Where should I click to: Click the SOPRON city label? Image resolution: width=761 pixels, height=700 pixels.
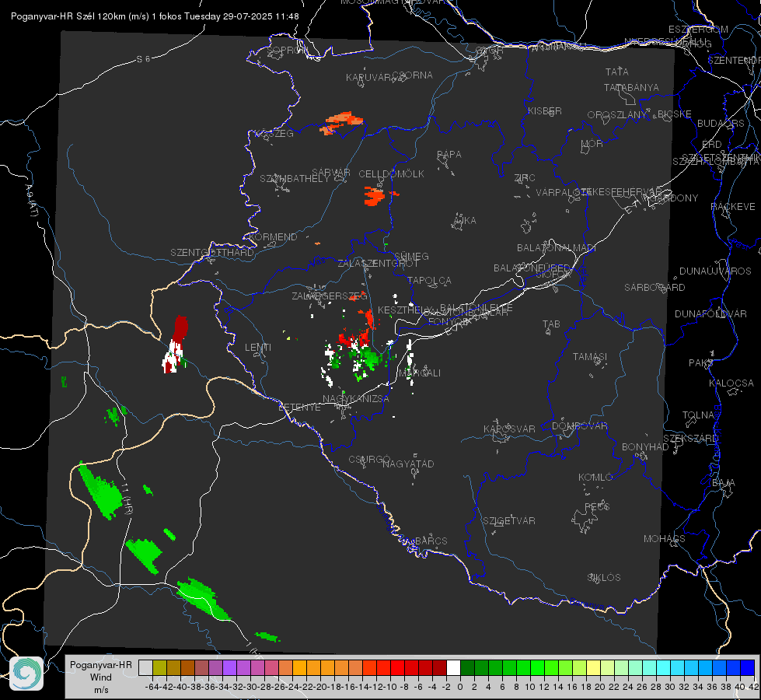pos(288,50)
